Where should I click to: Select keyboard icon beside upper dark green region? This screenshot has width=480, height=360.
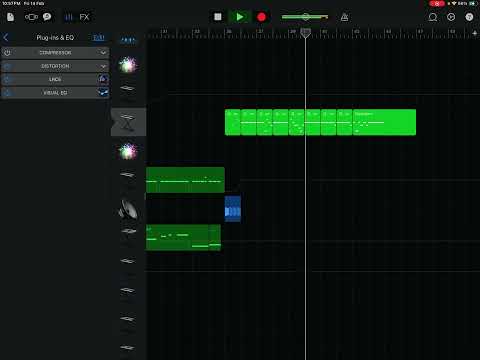[x=128, y=174]
